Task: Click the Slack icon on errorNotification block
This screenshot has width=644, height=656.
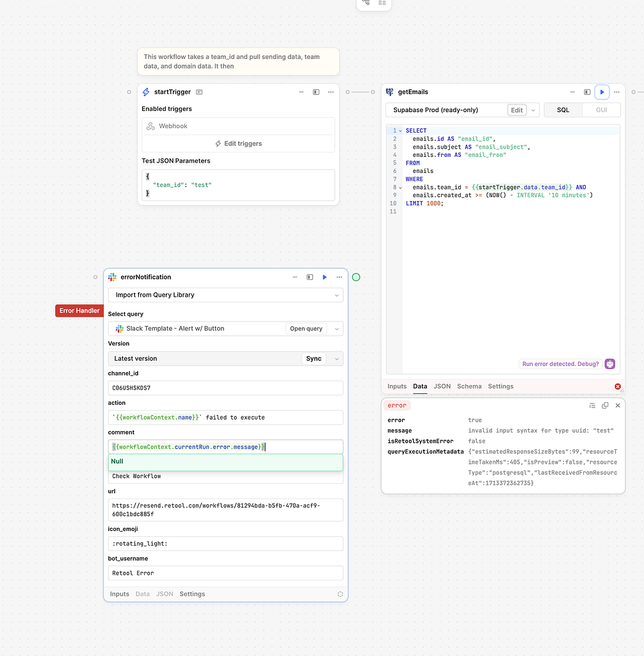Action: (x=112, y=277)
